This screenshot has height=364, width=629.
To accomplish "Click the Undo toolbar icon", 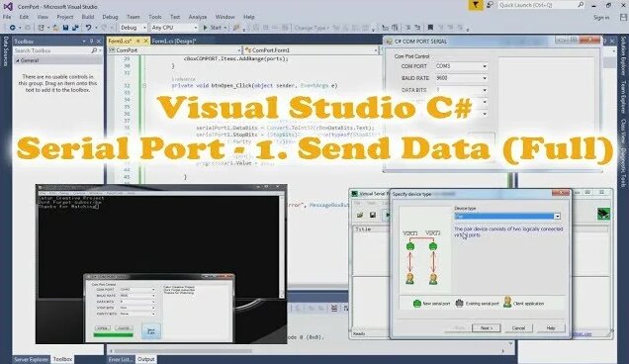I will [88, 28].
